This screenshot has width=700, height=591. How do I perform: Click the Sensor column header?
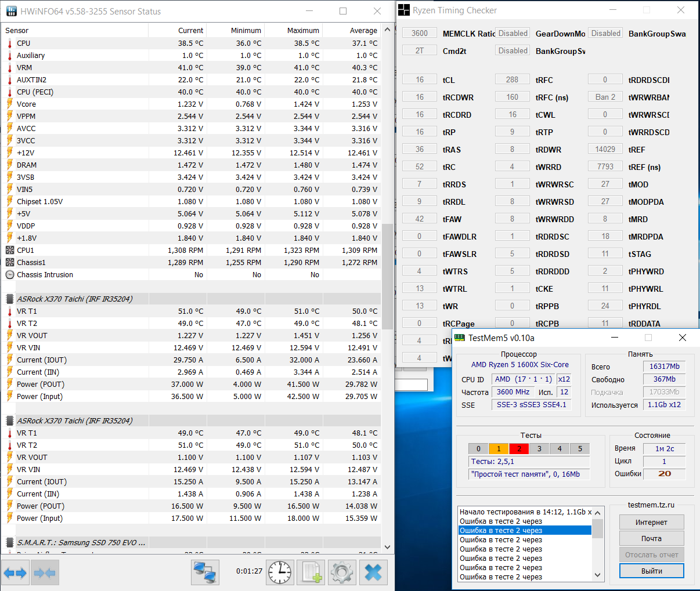(x=75, y=30)
